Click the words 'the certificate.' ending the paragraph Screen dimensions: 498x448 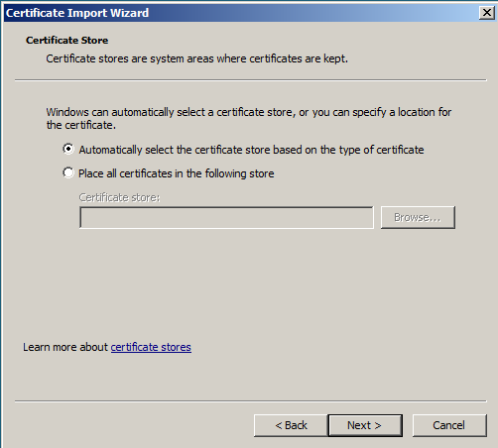click(x=81, y=125)
